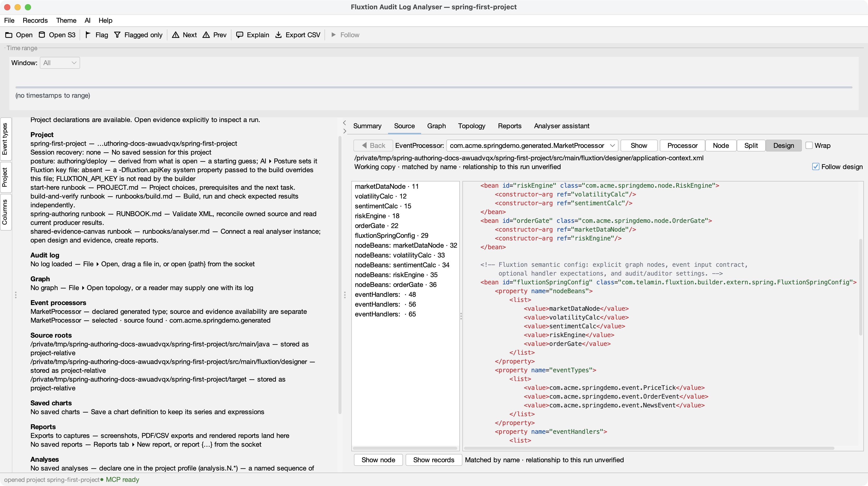Viewport: 868px width, 486px height.
Task: Click the code view horizontal scrollbar
Action: point(649,448)
